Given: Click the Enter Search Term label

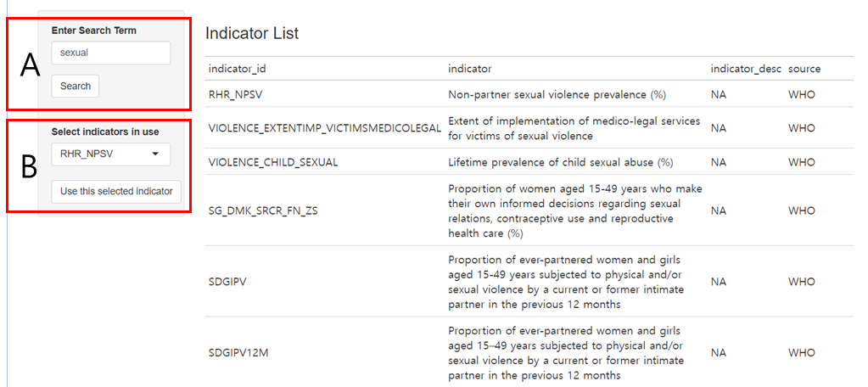Looking at the screenshot, I should coord(93,31).
